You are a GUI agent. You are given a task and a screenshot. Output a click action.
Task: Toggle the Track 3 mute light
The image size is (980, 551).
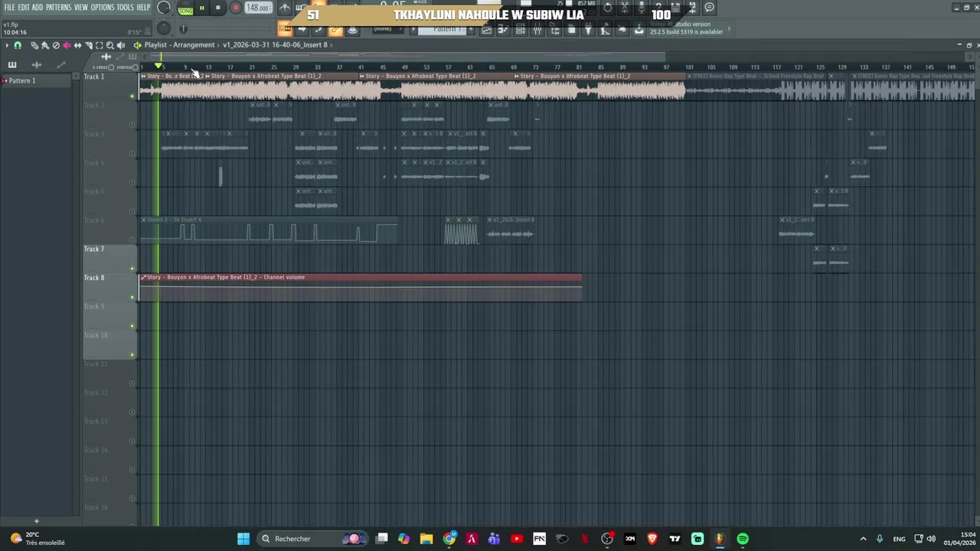click(132, 154)
